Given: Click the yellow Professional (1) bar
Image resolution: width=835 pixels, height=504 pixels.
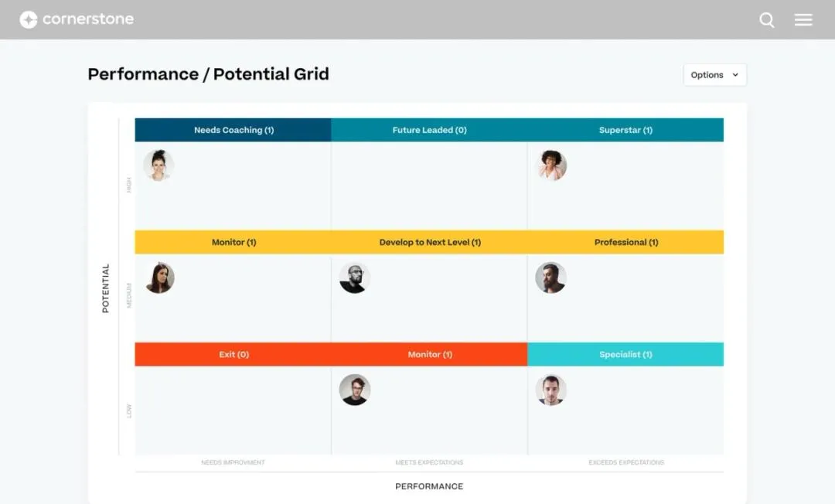Looking at the screenshot, I should (x=625, y=242).
